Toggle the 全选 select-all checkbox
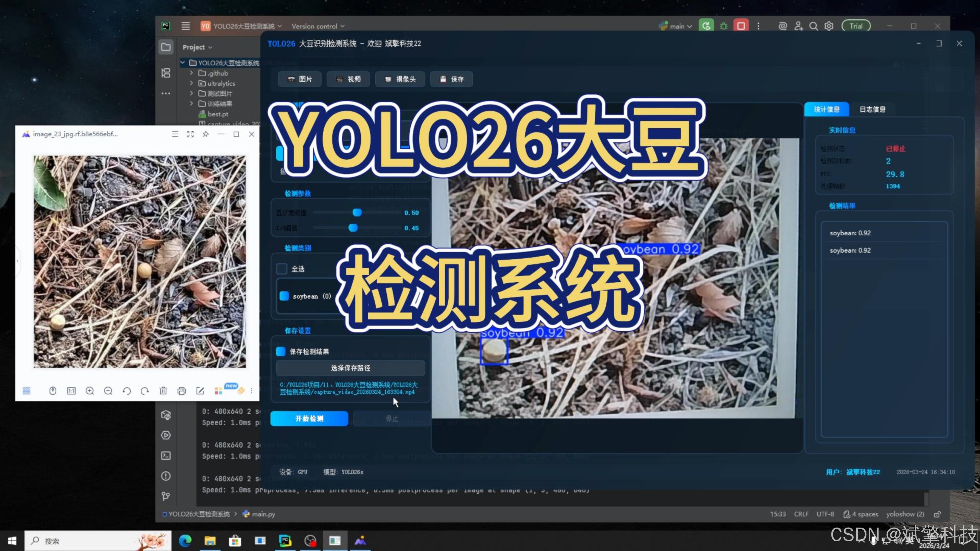This screenshot has height=551, width=980. click(x=281, y=269)
